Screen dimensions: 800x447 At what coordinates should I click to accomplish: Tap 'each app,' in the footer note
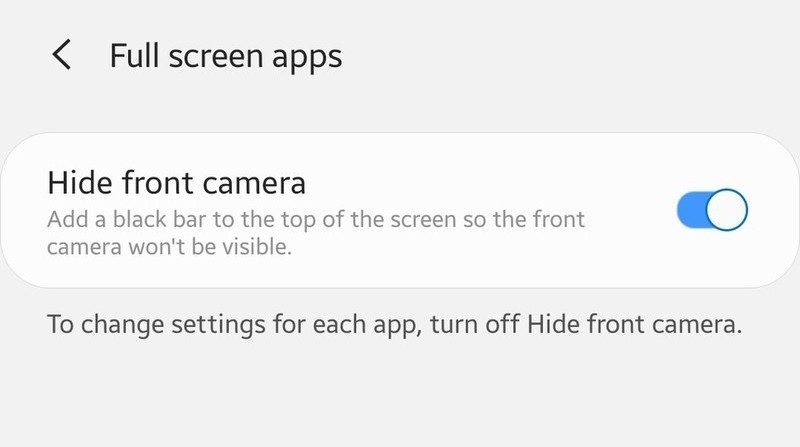coord(367,326)
